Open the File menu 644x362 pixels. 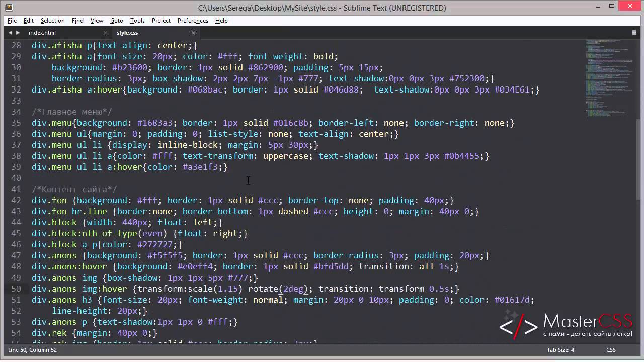click(x=12, y=21)
